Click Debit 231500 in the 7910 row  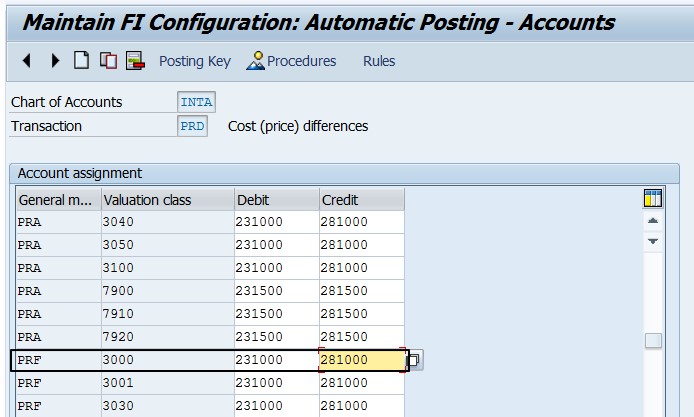pyautogui.click(x=277, y=314)
